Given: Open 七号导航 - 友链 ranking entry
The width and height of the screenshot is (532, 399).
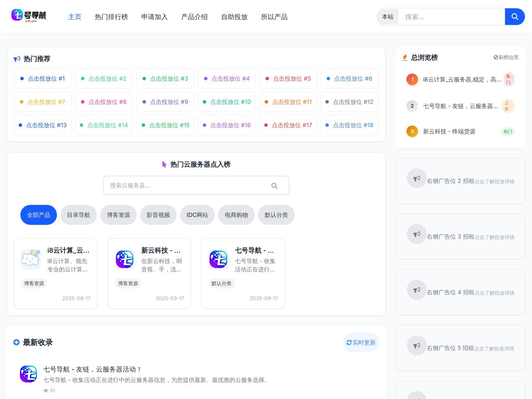Looking at the screenshot, I should pos(461,106).
